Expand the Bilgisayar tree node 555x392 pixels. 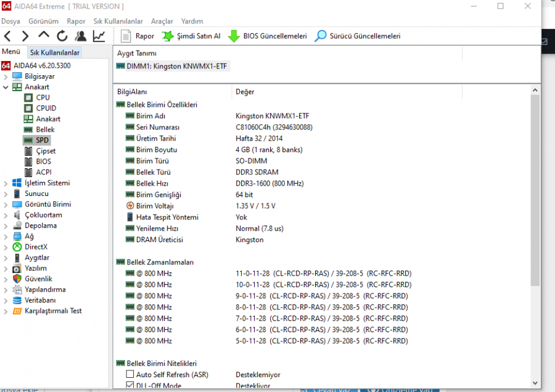pyautogui.click(x=6, y=76)
